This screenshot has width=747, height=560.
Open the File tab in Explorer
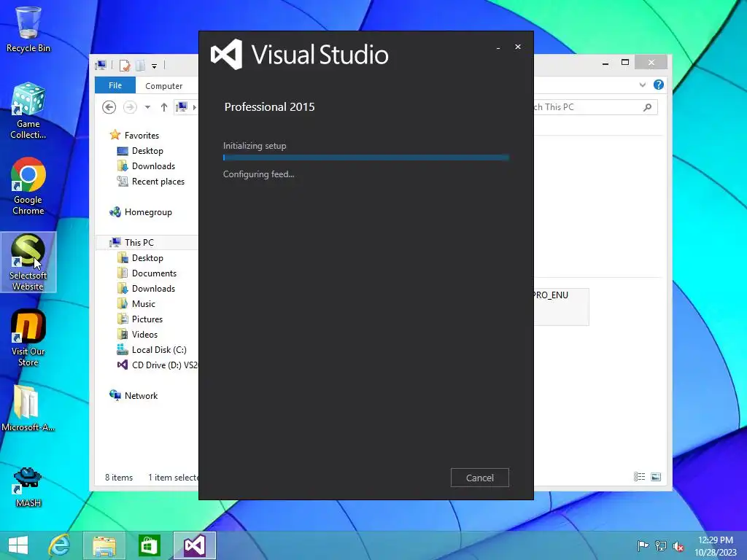(115, 85)
